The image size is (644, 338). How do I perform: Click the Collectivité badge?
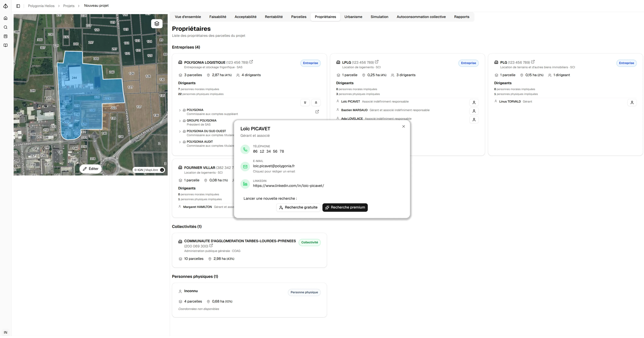pos(309,243)
